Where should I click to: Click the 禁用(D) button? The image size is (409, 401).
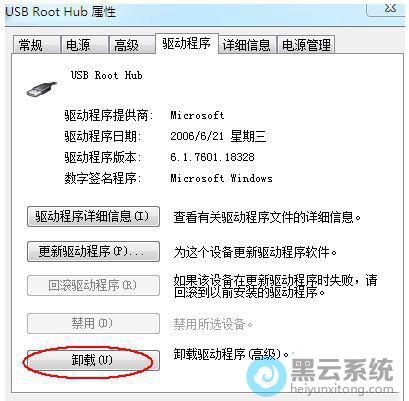coord(93,323)
